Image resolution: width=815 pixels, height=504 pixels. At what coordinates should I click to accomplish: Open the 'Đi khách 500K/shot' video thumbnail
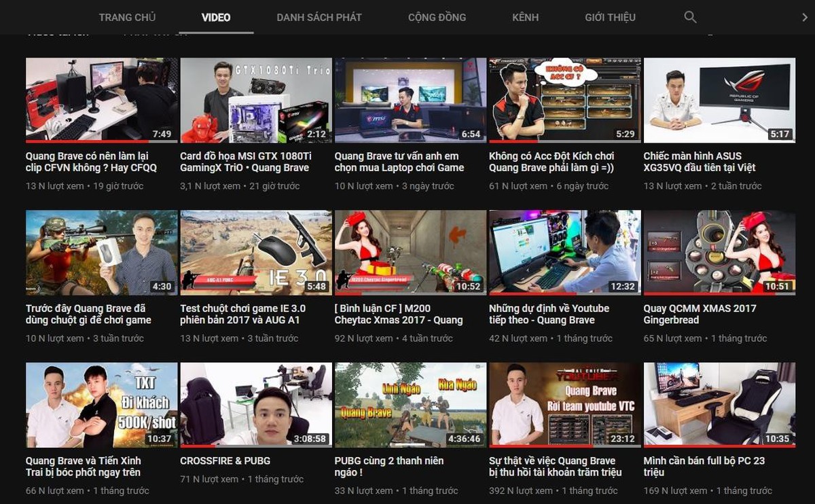pos(102,405)
